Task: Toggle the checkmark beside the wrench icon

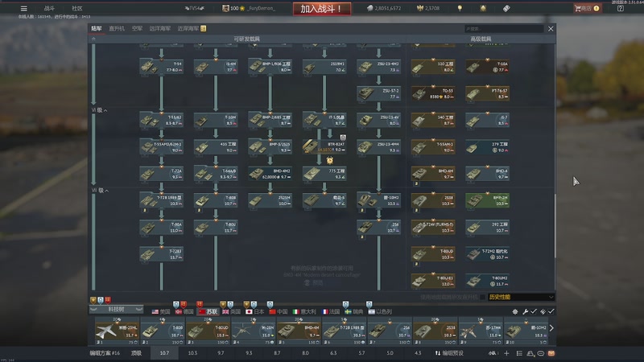Action: (533, 312)
